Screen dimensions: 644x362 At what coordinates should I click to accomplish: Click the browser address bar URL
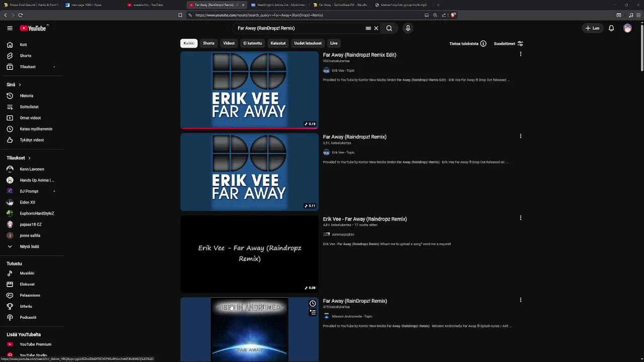tap(259, 15)
